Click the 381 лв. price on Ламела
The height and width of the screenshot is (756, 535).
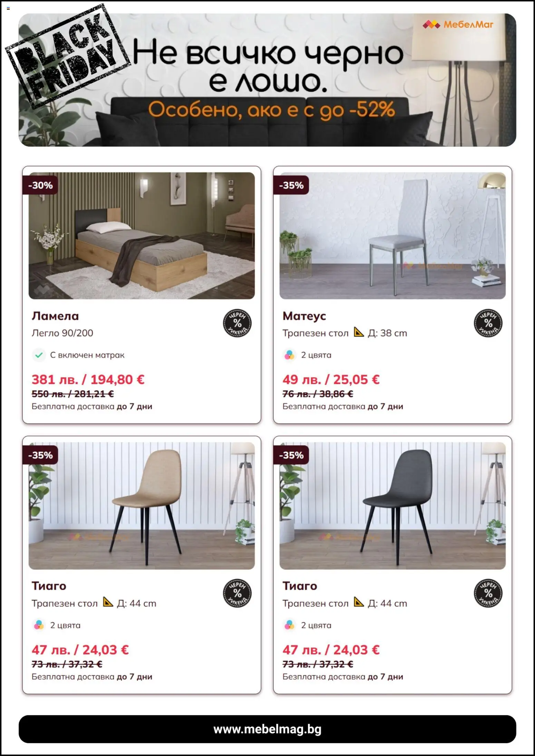55,379
